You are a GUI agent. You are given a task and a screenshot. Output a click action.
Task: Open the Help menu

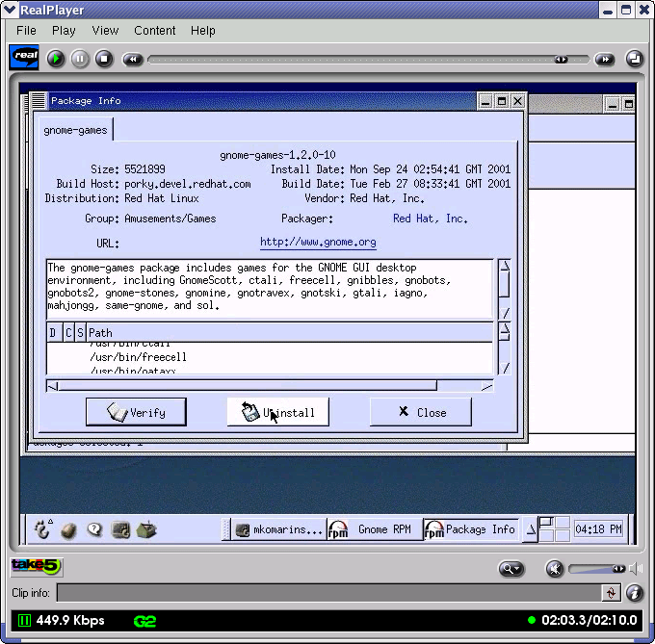(203, 30)
